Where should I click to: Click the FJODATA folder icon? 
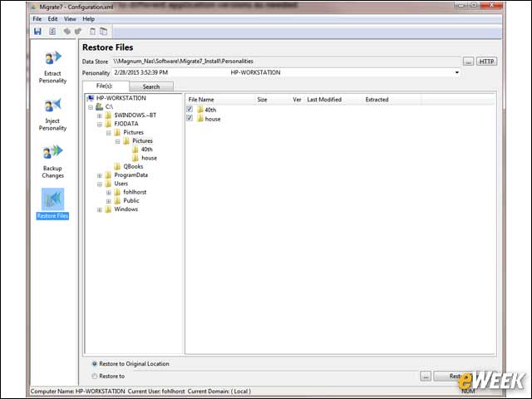point(108,124)
